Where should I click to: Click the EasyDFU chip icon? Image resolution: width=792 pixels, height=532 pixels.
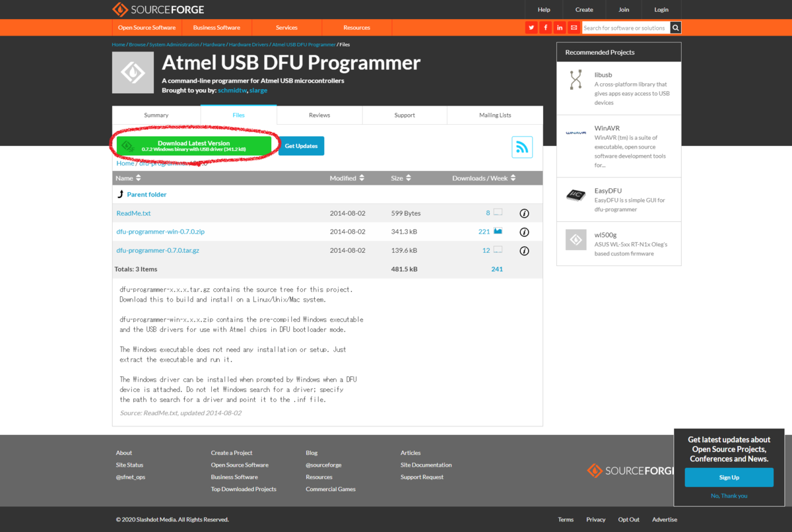point(576,195)
